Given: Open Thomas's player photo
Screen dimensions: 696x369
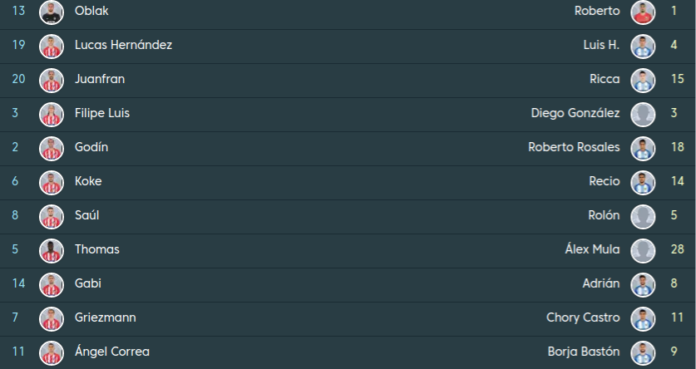Looking at the screenshot, I should pyautogui.click(x=51, y=250).
